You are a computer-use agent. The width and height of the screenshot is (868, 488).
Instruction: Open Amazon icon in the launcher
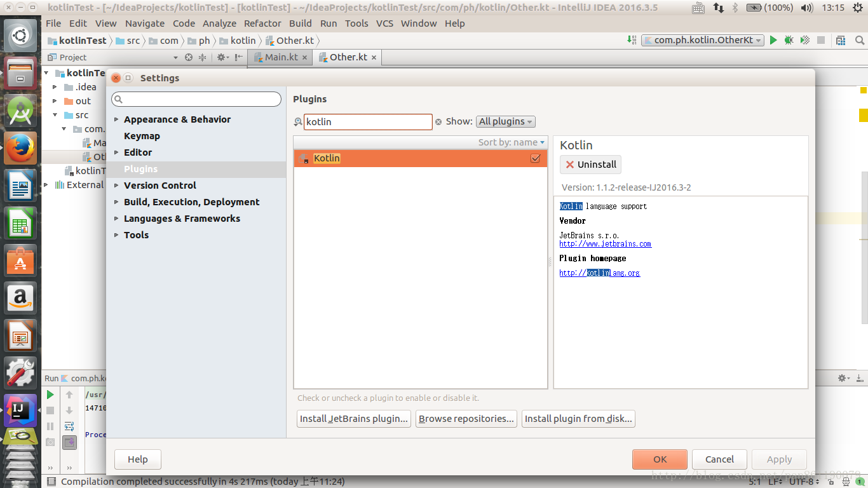(22, 297)
